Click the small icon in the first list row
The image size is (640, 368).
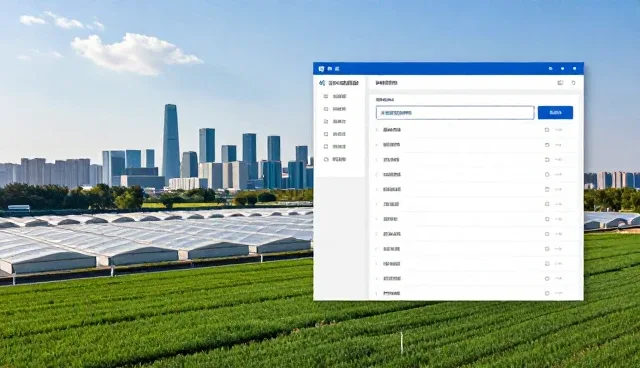click(x=547, y=130)
